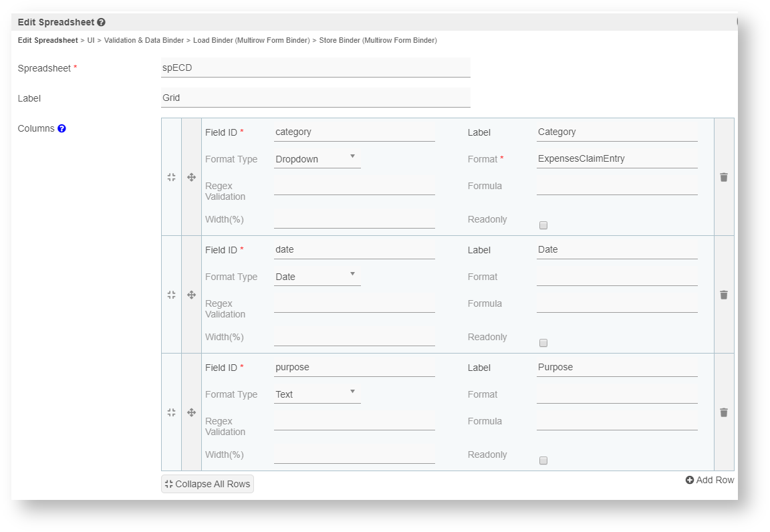770x532 pixels.
Task: Delete the category column row
Action: [x=723, y=177]
